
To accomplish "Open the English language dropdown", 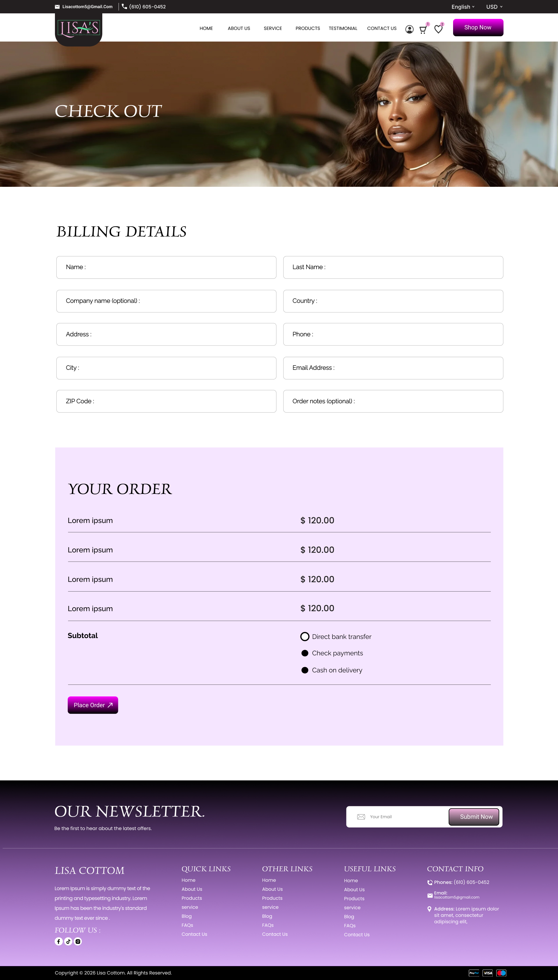I will tap(463, 7).
